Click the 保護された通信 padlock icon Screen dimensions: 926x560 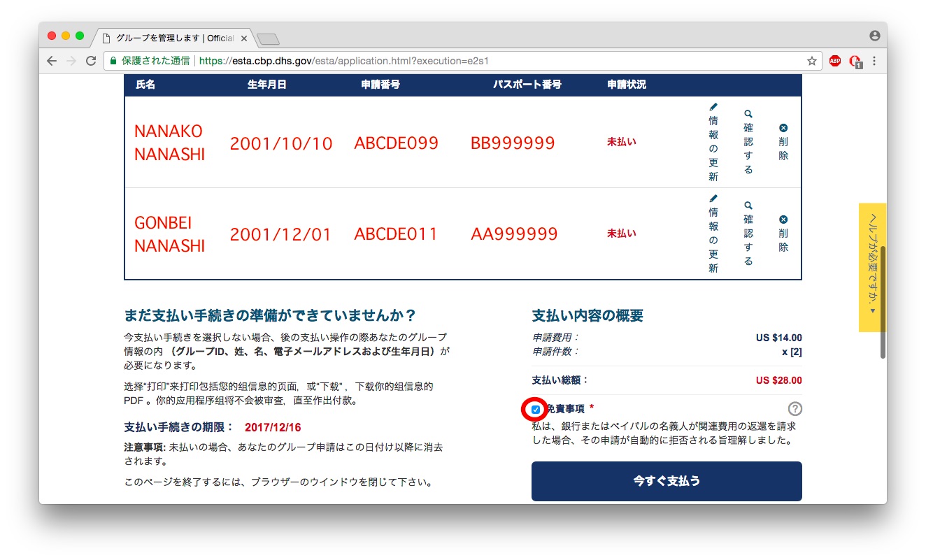click(x=113, y=61)
